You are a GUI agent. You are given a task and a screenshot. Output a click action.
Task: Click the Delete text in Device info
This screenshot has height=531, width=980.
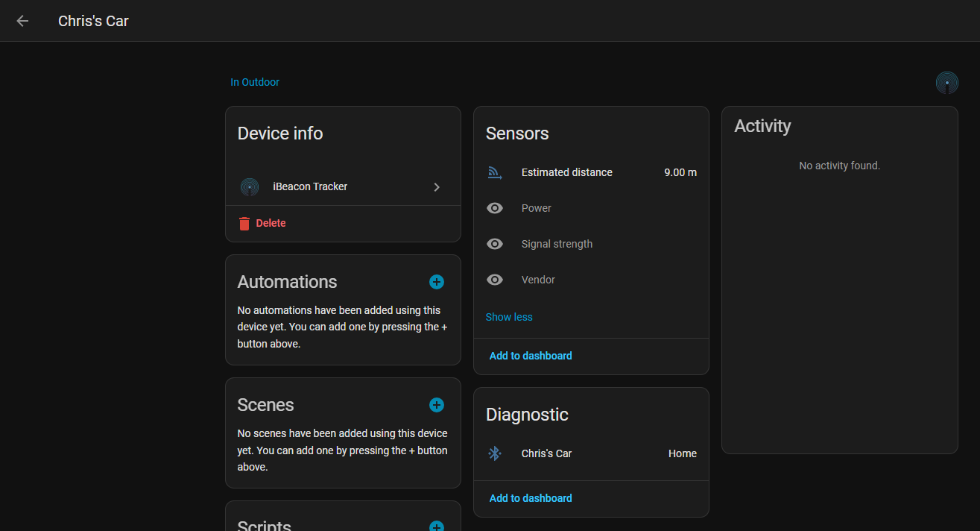271,223
